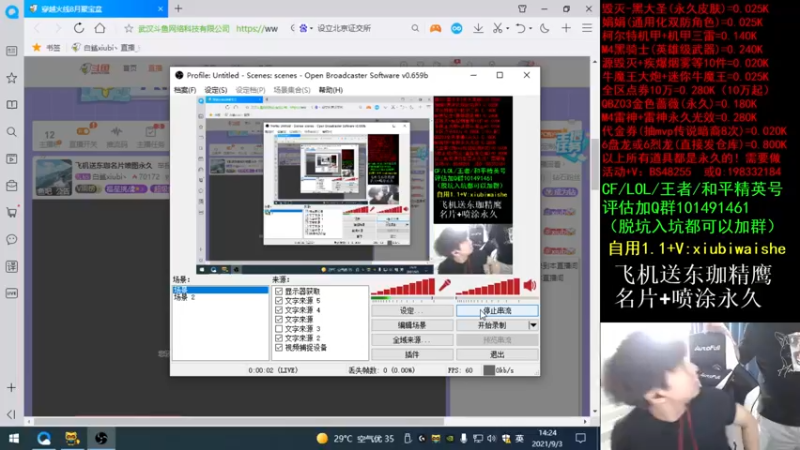Image resolution: width=800 pixels, height=450 pixels.
Task: Toggle the 显示器获取 source checkbox
Action: click(x=279, y=291)
